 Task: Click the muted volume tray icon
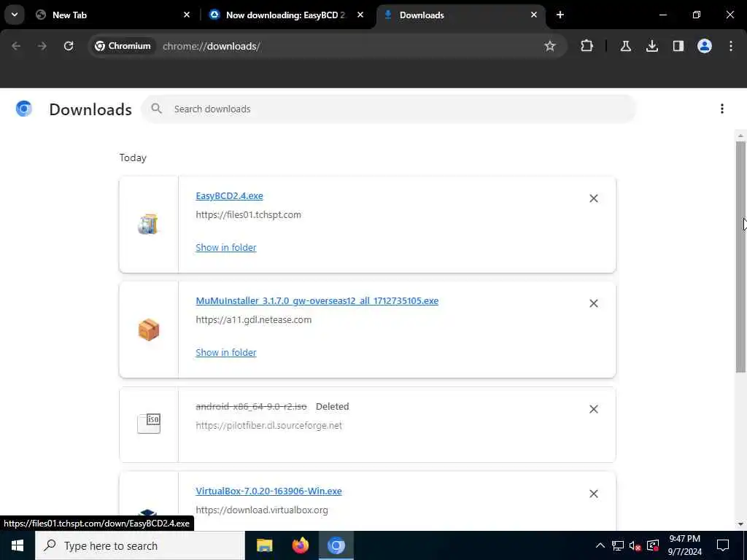tap(635, 545)
